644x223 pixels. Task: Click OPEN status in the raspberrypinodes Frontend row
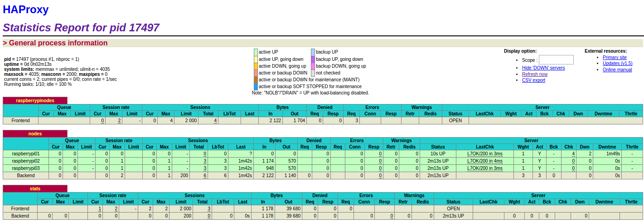[x=455, y=120]
